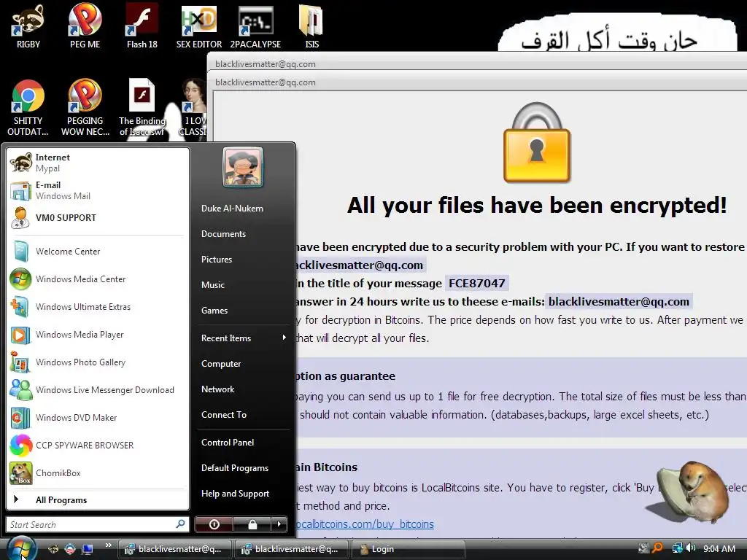747x560 pixels.
Task: Open the HxD hex editor desktop icon
Action: (x=199, y=26)
